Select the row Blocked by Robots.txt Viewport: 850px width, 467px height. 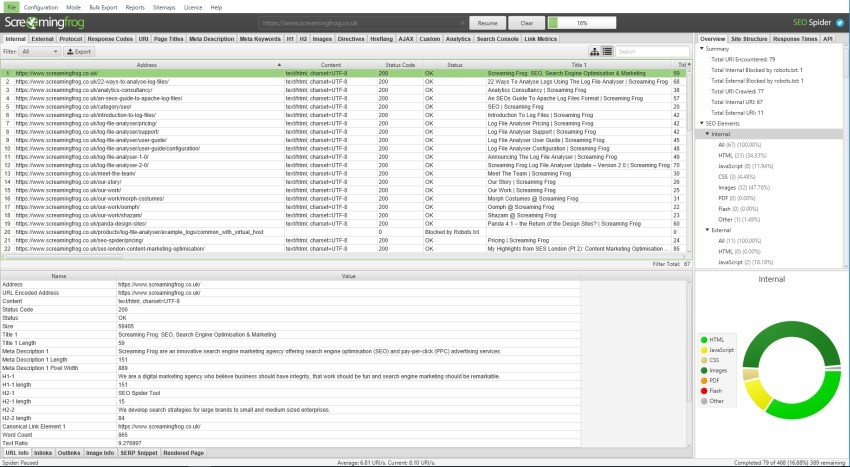point(344,232)
